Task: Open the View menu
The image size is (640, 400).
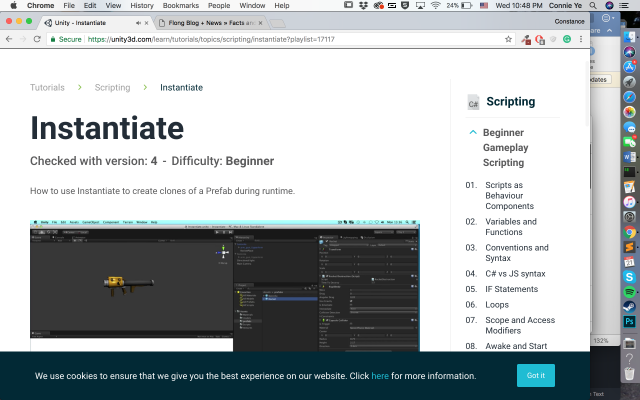Action: [113, 6]
